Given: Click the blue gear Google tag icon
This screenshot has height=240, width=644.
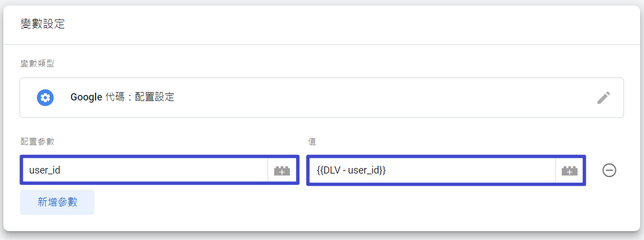Looking at the screenshot, I should tap(45, 98).
